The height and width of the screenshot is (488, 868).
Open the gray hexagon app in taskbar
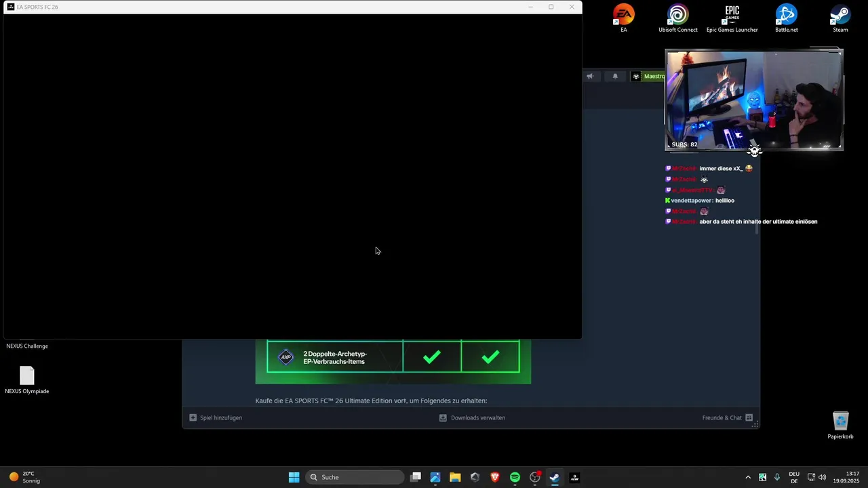click(x=475, y=477)
